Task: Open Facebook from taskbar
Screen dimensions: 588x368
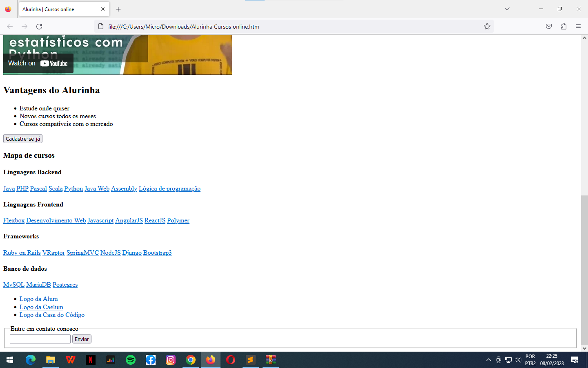Action: tap(151, 360)
